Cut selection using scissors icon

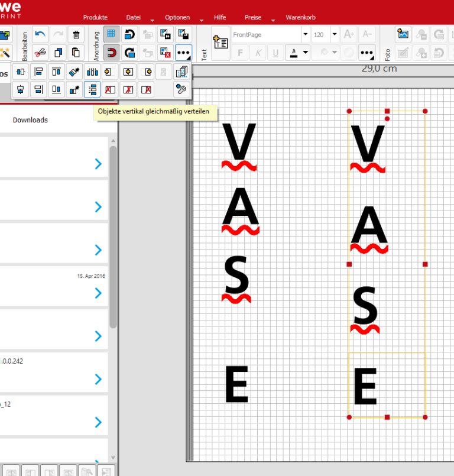click(x=40, y=53)
